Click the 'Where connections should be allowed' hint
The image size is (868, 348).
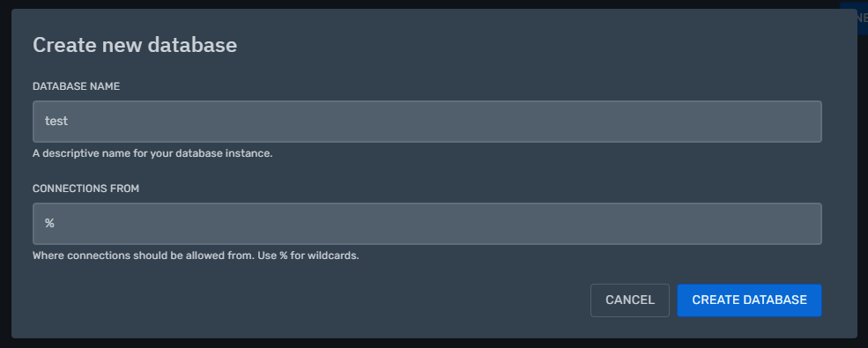tap(196, 256)
